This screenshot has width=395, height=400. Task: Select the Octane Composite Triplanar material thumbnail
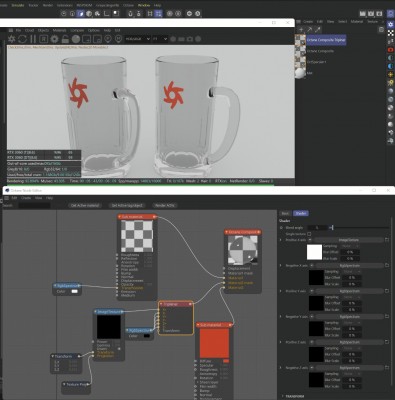(300, 40)
